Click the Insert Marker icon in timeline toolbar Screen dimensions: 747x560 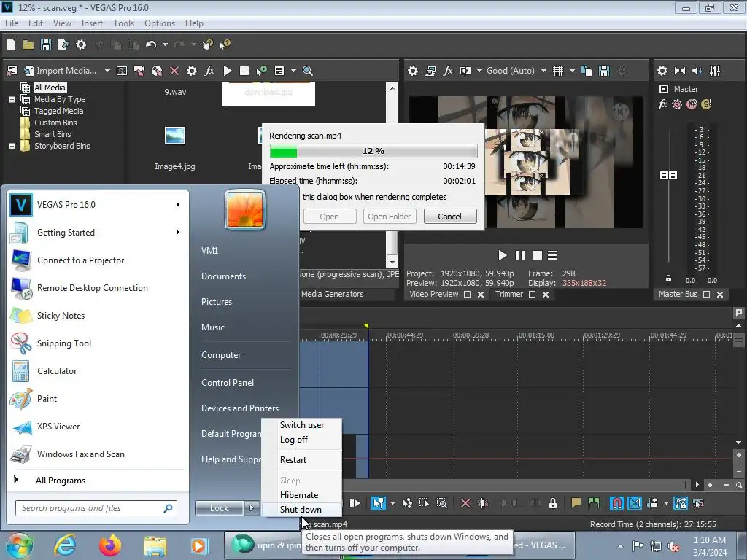point(576,503)
